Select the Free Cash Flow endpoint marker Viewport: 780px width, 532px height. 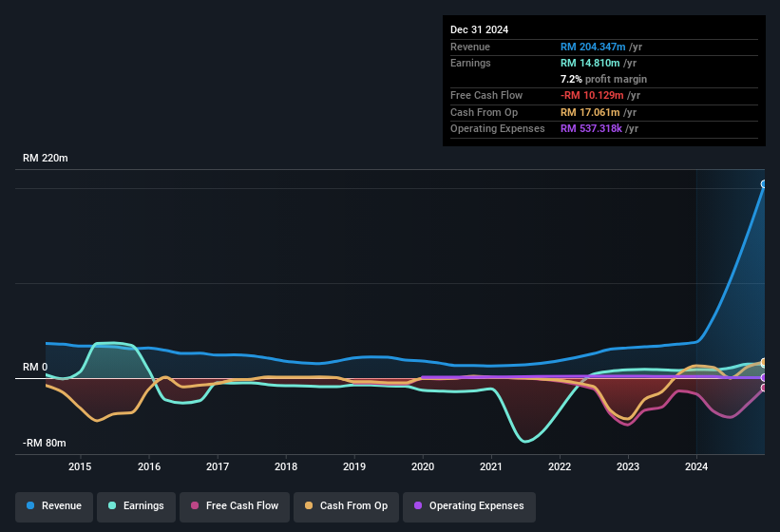tap(764, 388)
